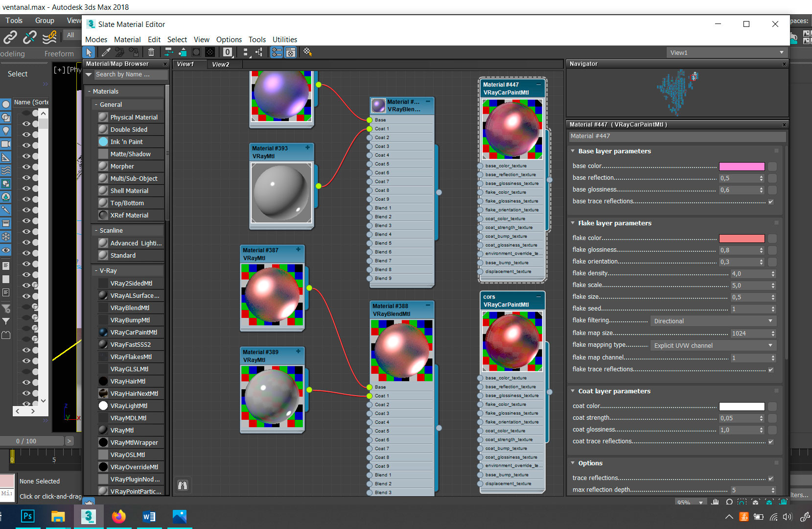Open the pink base color swatch

742,167
